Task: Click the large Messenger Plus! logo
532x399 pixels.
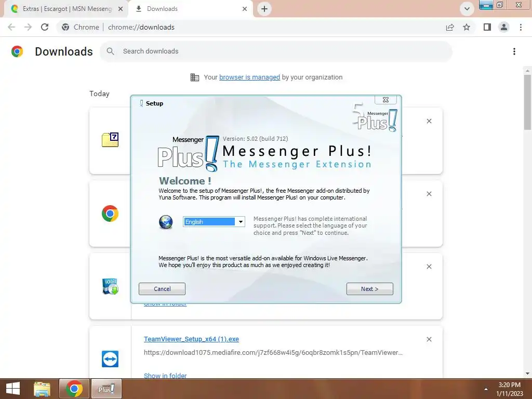Action: point(189,154)
